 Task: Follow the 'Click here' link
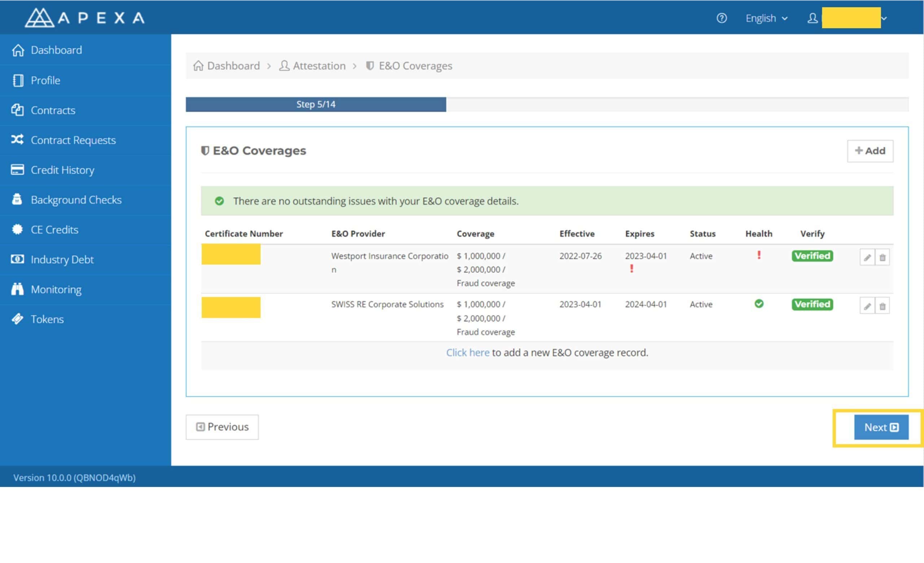[x=468, y=353]
